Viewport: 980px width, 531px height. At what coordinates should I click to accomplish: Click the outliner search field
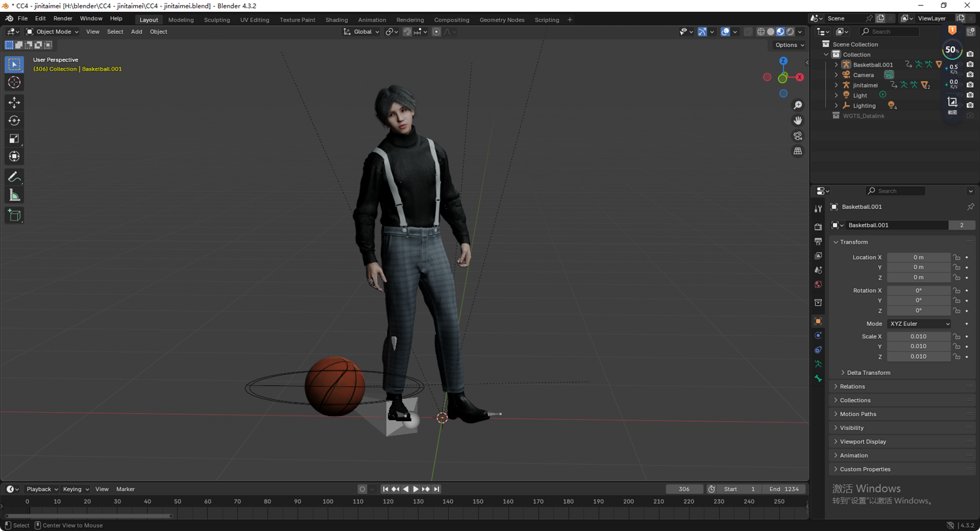(x=889, y=31)
